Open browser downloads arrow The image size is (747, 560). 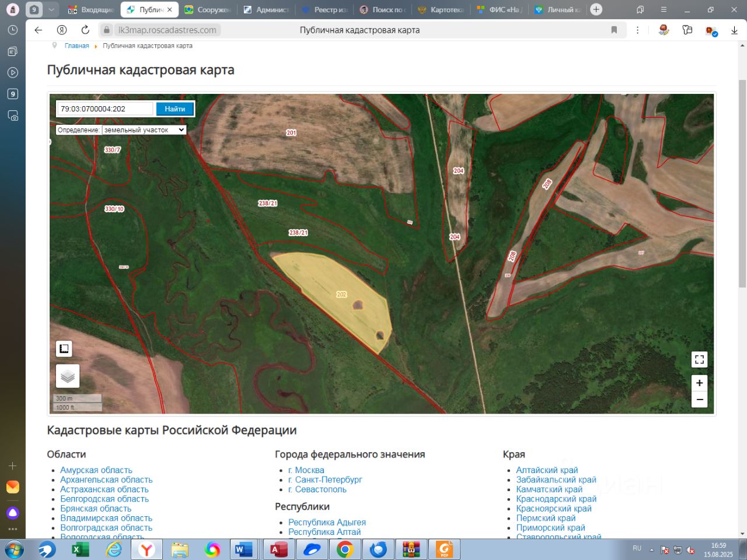pos(734,30)
